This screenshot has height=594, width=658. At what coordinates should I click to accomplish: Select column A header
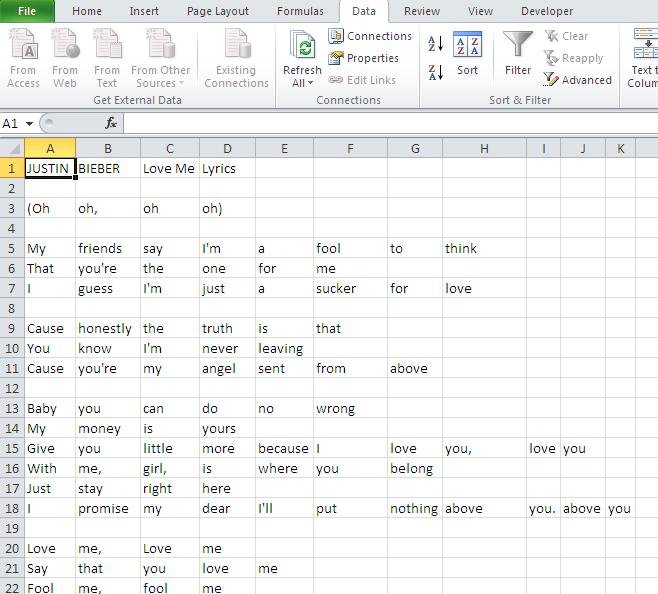pos(50,149)
